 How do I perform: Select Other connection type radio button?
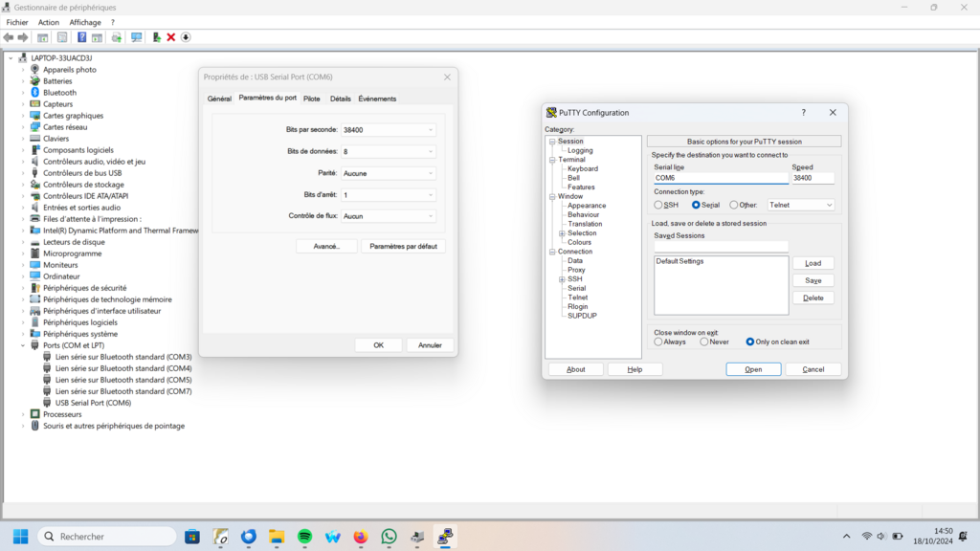[x=734, y=205]
